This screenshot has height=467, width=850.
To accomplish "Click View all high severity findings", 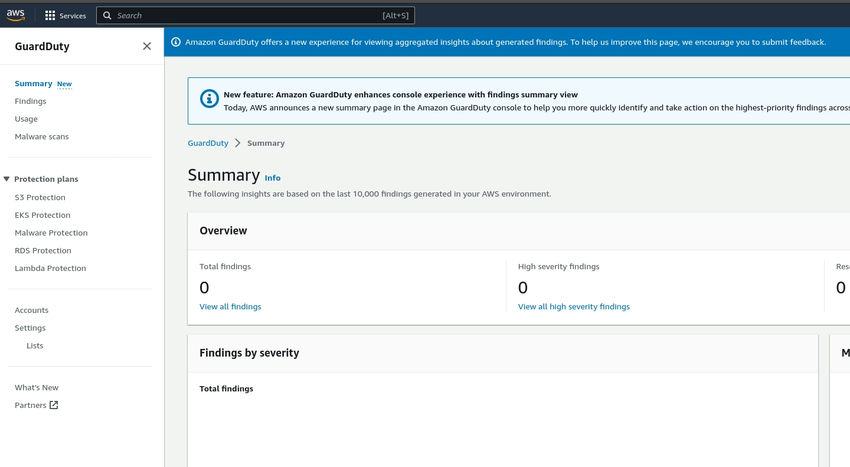I will (574, 307).
